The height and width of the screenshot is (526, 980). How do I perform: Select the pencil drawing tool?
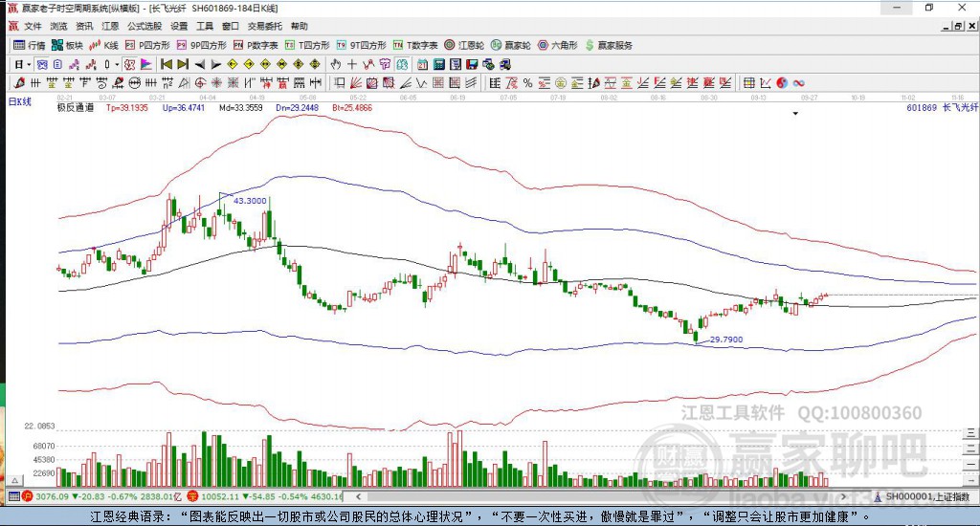[19, 83]
